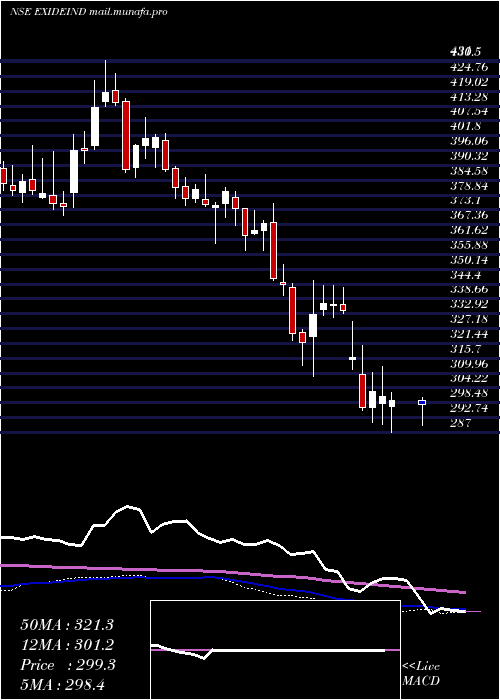Select the latest blue-bodied candlestick
This screenshot has width=500, height=700.
point(422,402)
